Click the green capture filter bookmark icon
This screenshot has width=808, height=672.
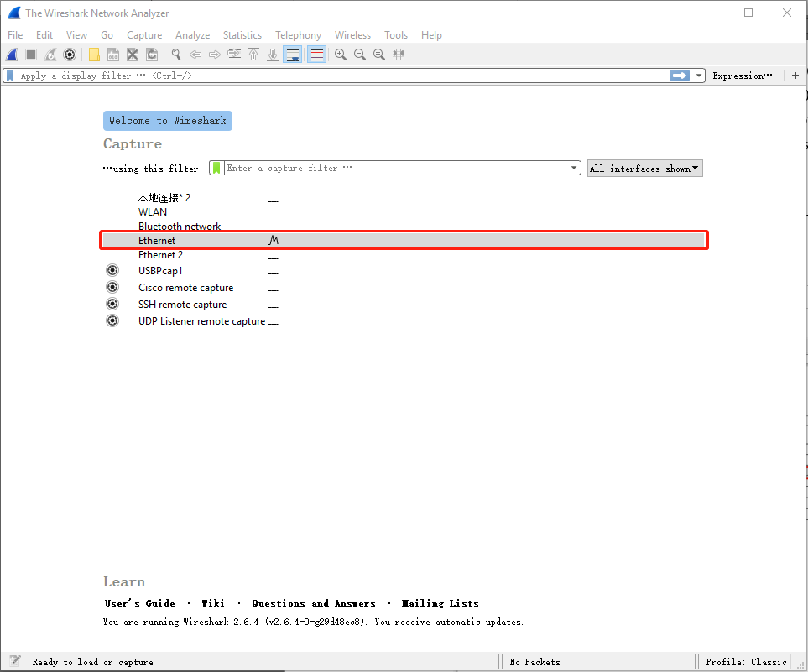click(217, 168)
